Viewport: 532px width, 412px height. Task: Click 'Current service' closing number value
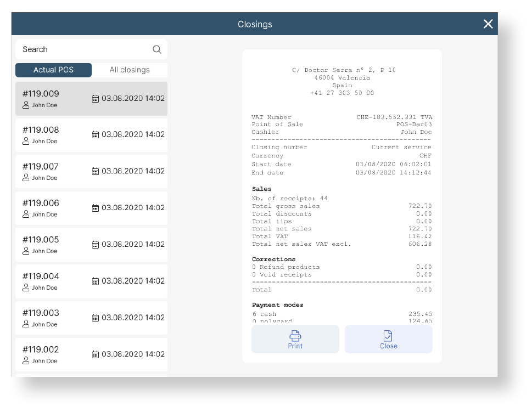401,147
